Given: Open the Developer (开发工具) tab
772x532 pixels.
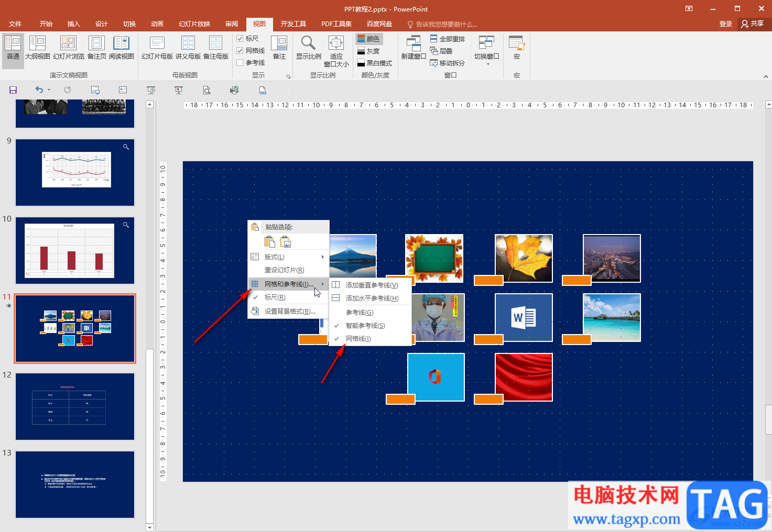Looking at the screenshot, I should click(293, 24).
